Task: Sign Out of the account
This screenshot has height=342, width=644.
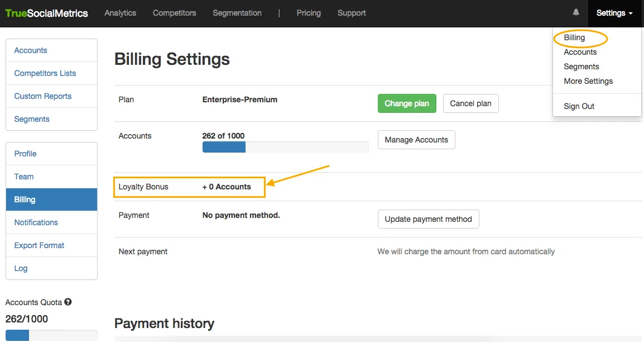Action: pyautogui.click(x=579, y=106)
